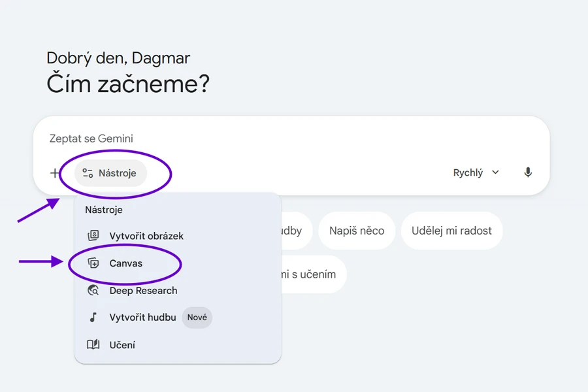
Task: Click the Napiš něco suggestion chip
Action: point(357,231)
